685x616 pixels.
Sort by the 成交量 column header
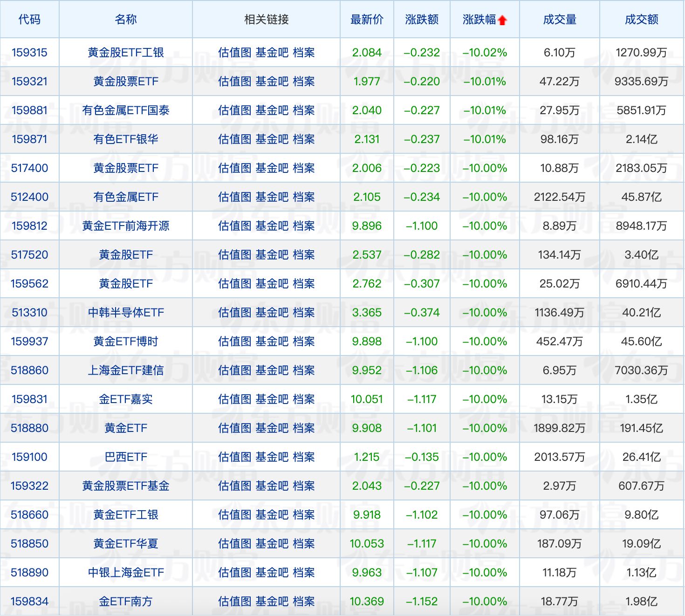click(560, 20)
